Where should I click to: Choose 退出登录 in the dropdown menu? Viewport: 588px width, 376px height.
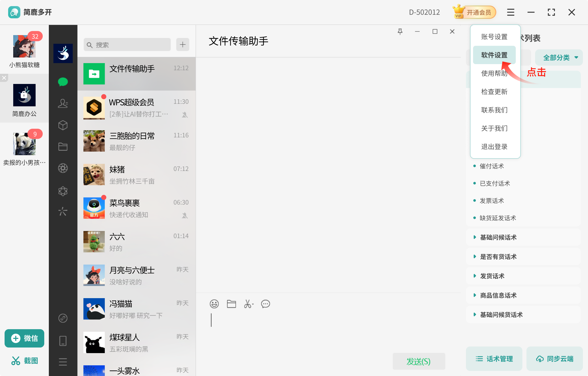click(x=494, y=147)
